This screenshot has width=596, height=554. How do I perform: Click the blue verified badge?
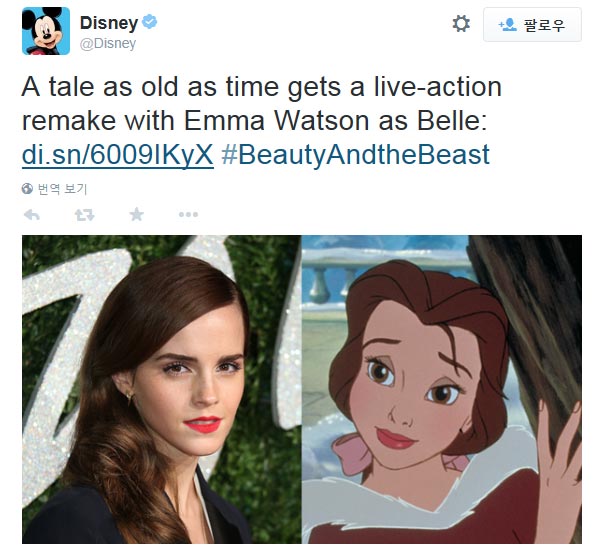pyautogui.click(x=149, y=22)
